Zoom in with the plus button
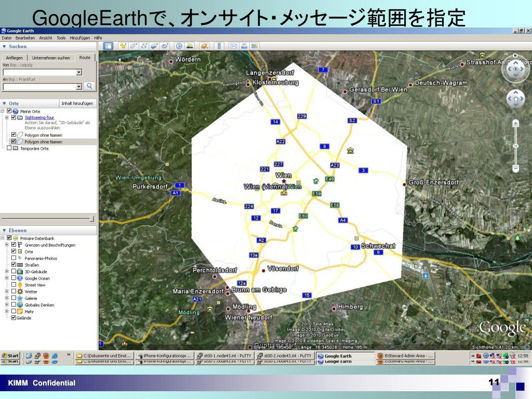 click(x=515, y=123)
